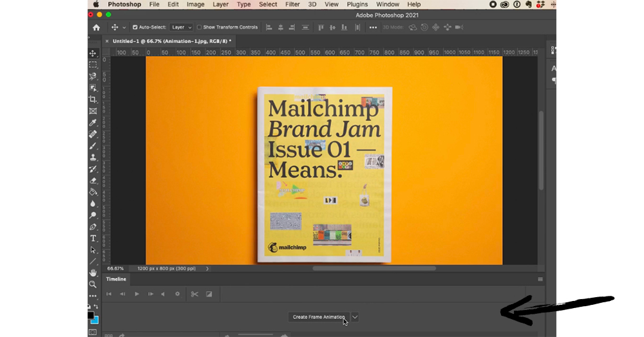Expand the status bar info arrow

pyautogui.click(x=207, y=269)
